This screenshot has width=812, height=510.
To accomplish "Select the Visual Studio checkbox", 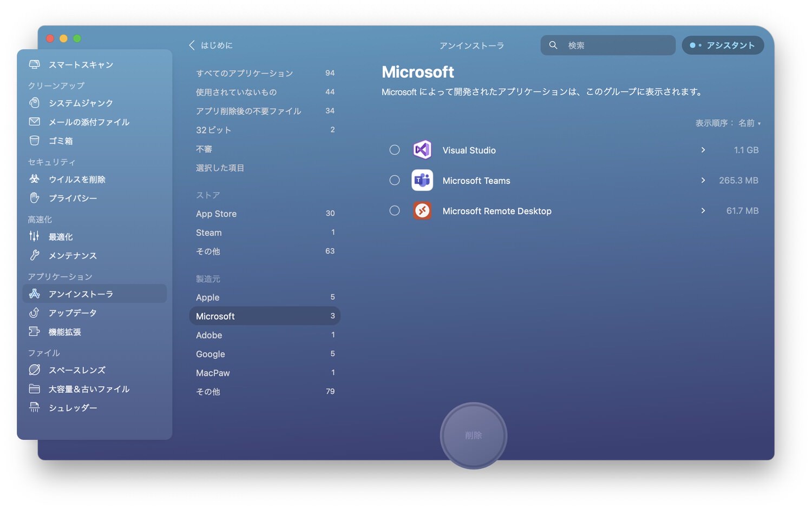I will coord(395,150).
